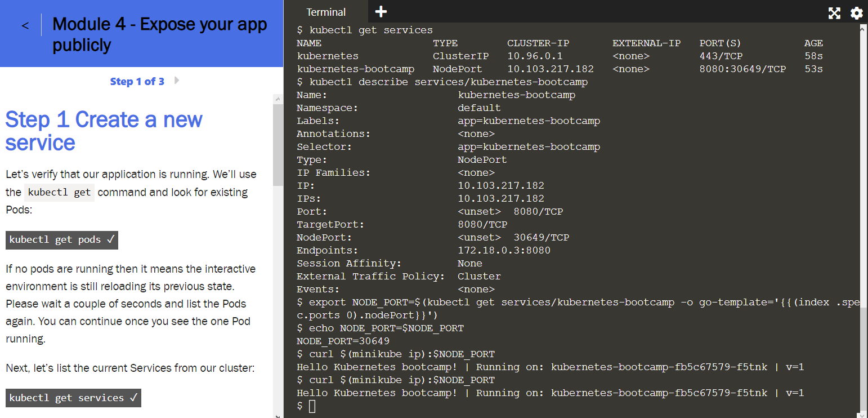This screenshot has width=868, height=418.
Task: Click the terminal prompt cursor
Action: click(x=312, y=406)
